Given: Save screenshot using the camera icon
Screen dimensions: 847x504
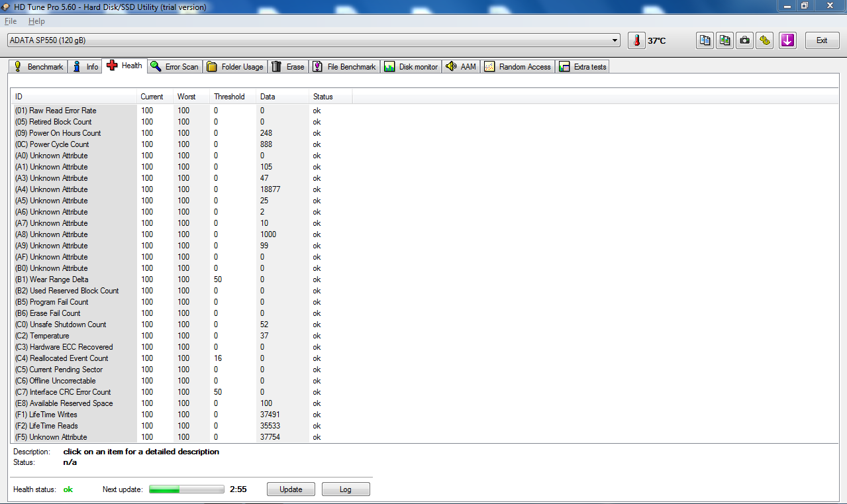Looking at the screenshot, I should pos(745,40).
